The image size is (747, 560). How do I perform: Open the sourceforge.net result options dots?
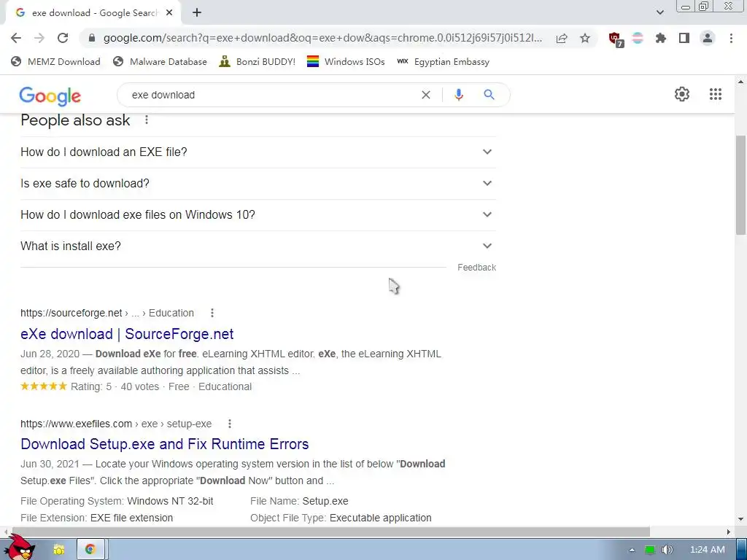click(212, 313)
